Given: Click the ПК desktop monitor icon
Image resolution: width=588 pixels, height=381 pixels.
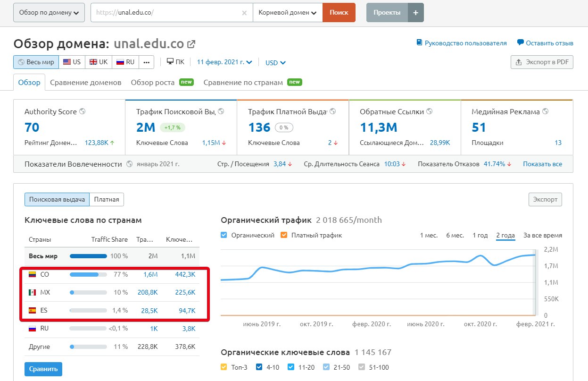Looking at the screenshot, I should 170,61.
